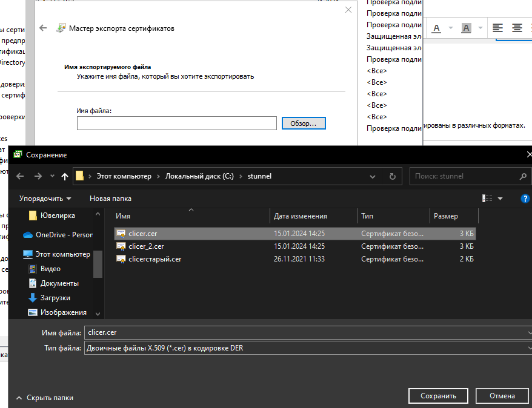Click the Сохранить button

point(438,396)
